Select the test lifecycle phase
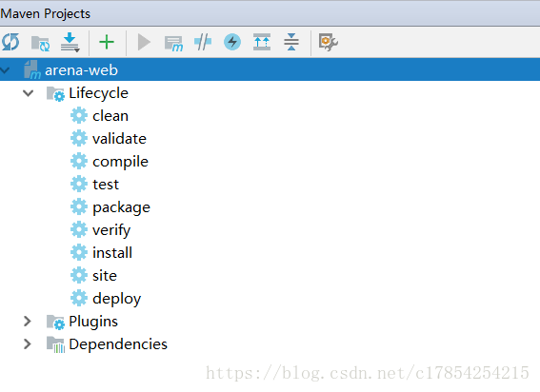The width and height of the screenshot is (540, 392). pyautogui.click(x=106, y=185)
